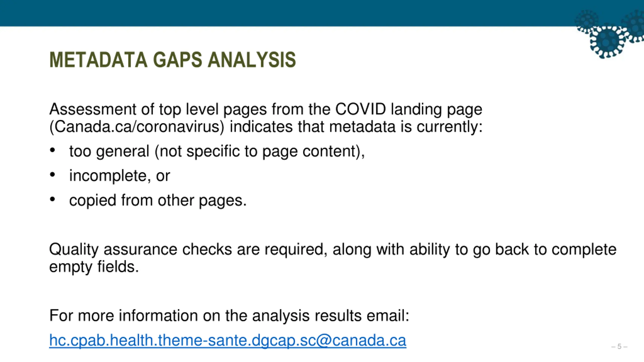This screenshot has width=644, height=362.
Task: Select the 'incomplete, or' bullet text
Action: [x=120, y=176]
